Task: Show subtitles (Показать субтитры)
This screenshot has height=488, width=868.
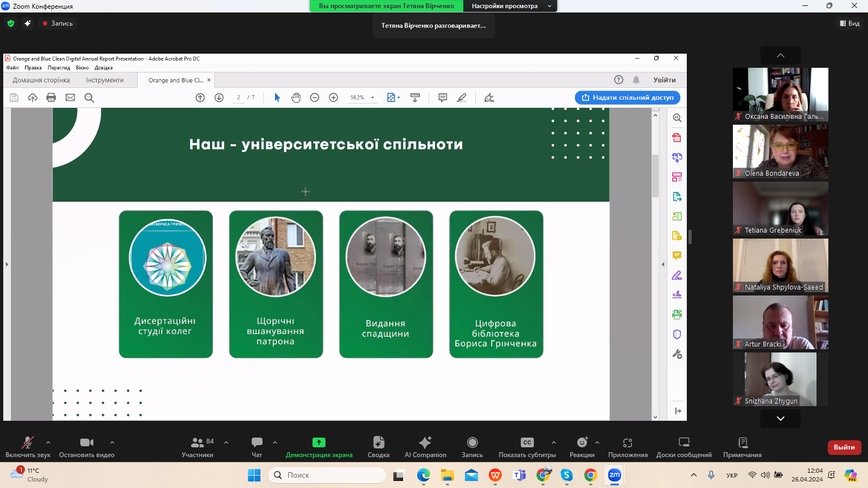Action: coord(527,447)
